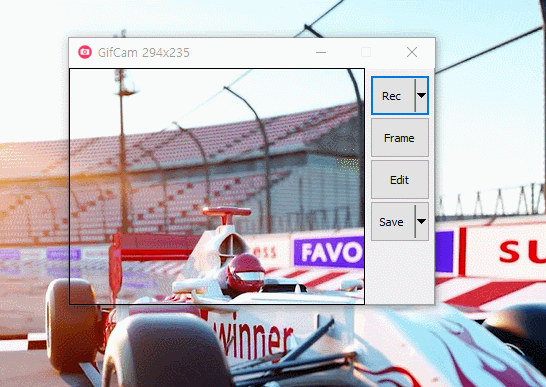Viewport: 546px width, 387px height.
Task: Expand the Save options dropdown arrow
Action: [421, 222]
